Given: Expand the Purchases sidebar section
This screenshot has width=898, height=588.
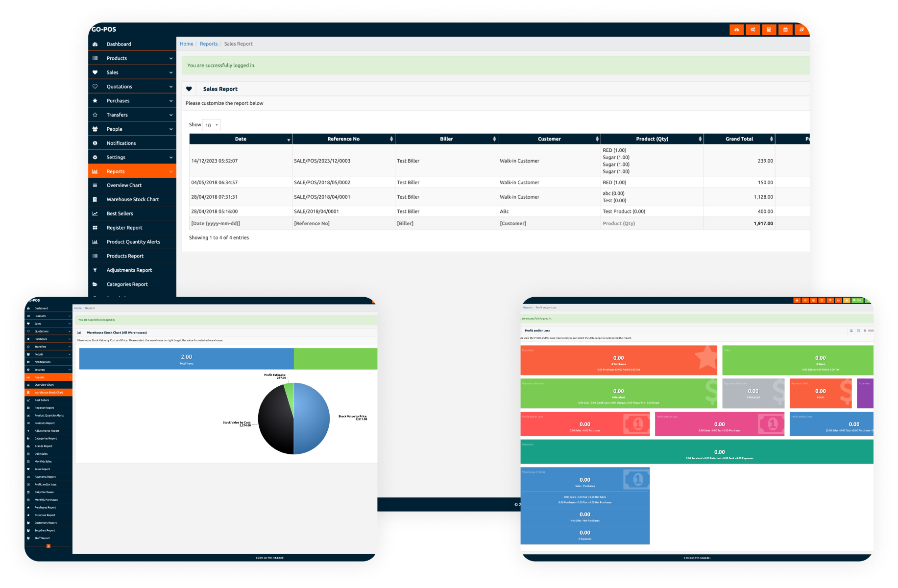Looking at the screenshot, I should [x=171, y=101].
